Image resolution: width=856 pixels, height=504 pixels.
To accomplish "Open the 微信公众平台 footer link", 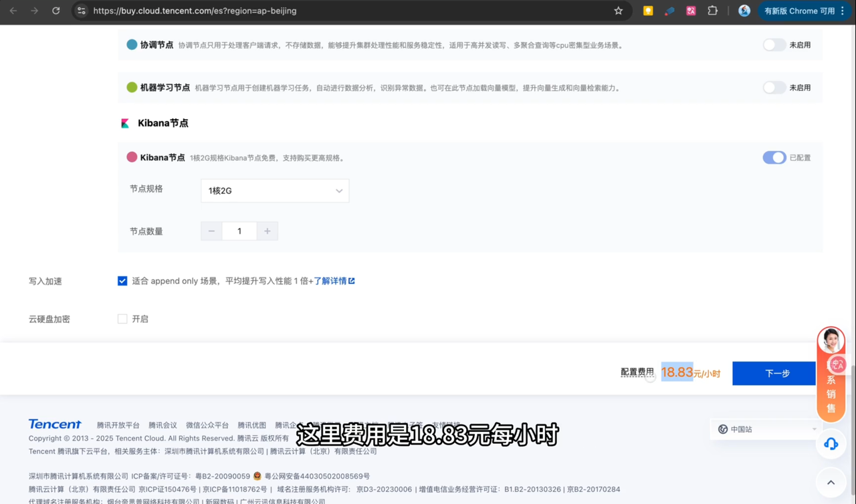I will 207,425.
